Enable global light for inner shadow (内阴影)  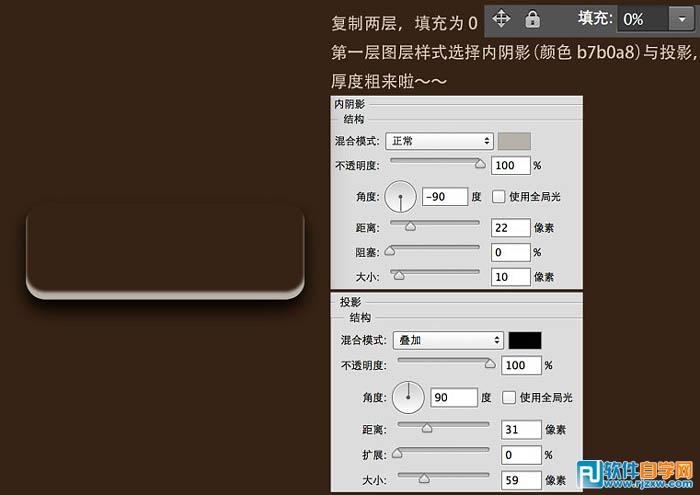coord(498,197)
